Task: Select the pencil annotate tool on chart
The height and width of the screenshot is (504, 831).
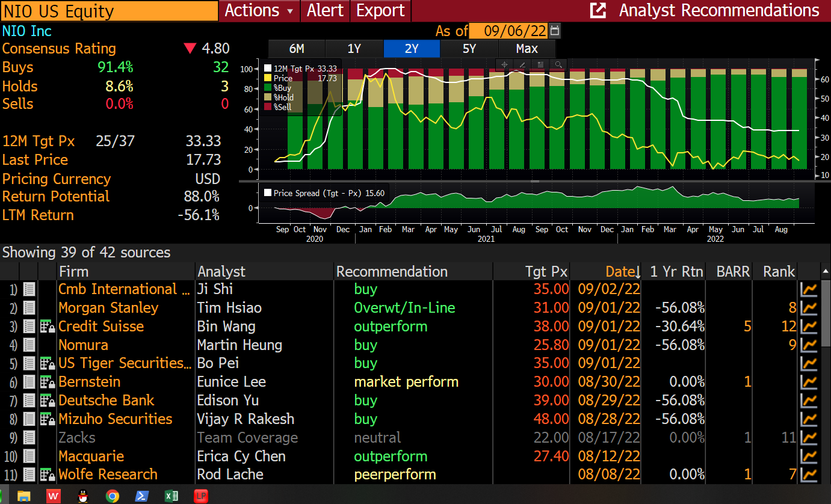Action: click(522, 64)
